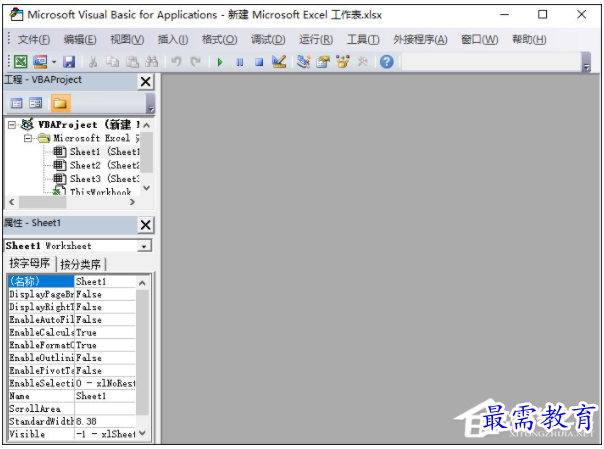The width and height of the screenshot is (604, 449).
Task: Click the Reset stop square icon
Action: (259, 62)
